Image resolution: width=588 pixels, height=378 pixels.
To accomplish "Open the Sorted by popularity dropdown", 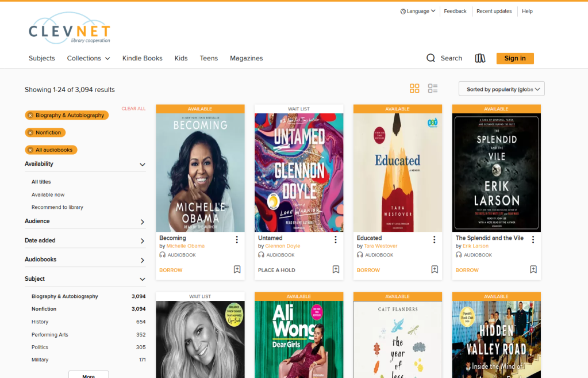I will point(501,89).
